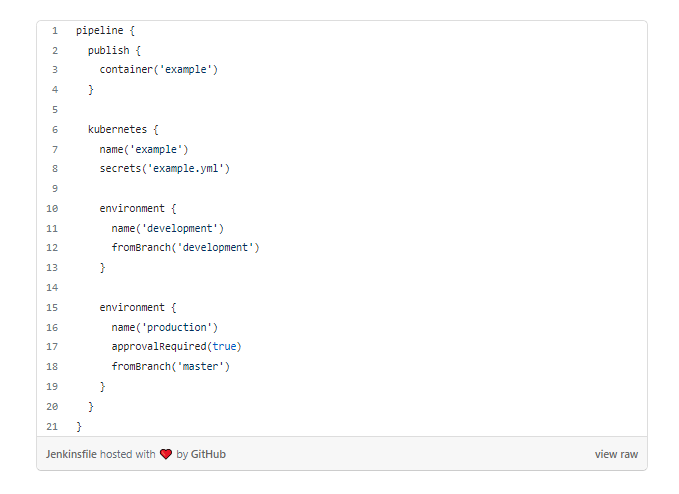Open the Jenkinsfile link
This screenshot has width=679, height=494.
[71, 454]
